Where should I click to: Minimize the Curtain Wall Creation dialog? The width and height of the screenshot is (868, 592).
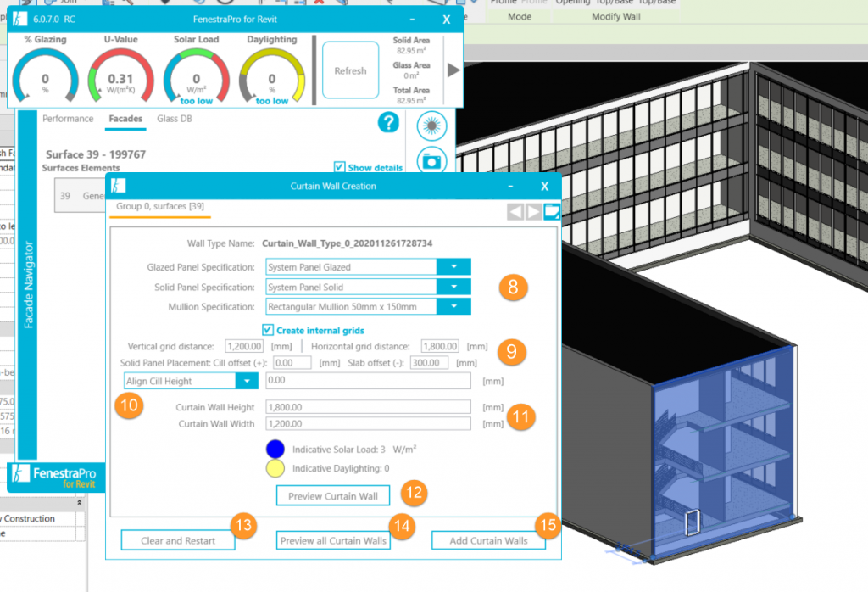pos(510,186)
